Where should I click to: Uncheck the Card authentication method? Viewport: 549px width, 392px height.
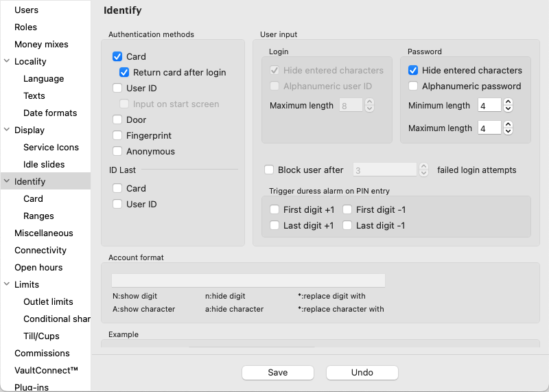coord(117,57)
